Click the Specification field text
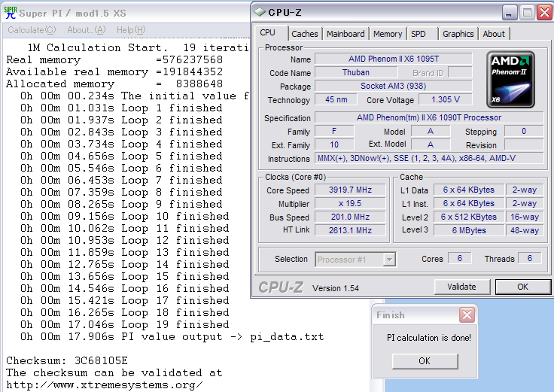This screenshot has width=554, height=392. [429, 117]
